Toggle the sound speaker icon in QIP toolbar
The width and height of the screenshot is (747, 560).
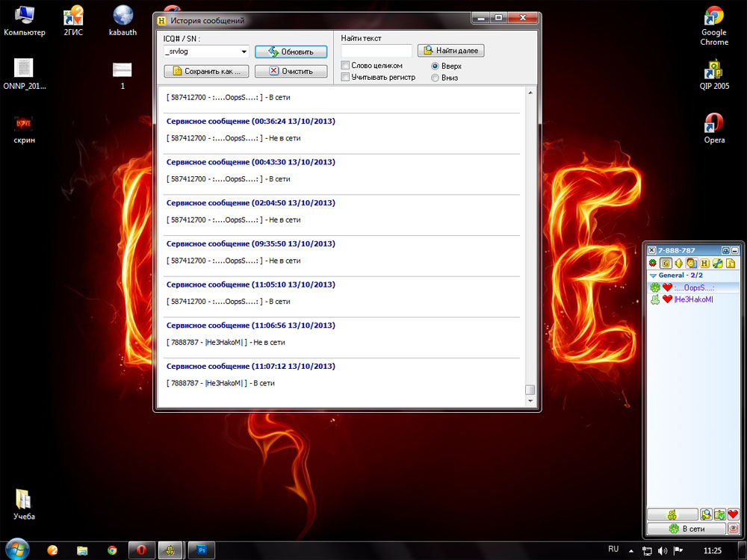[x=679, y=263]
